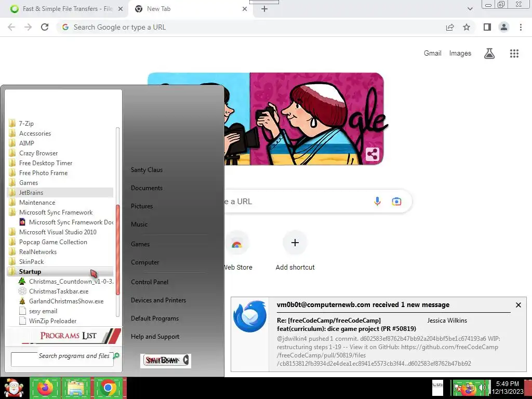Bookmark this tab with the star icon
532x399 pixels.
pos(467,27)
